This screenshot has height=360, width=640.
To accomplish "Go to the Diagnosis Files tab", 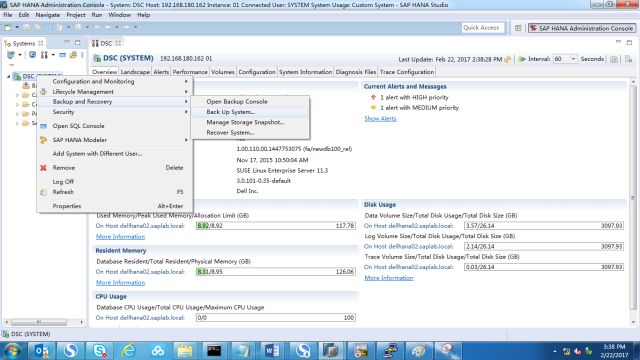I will (x=356, y=72).
